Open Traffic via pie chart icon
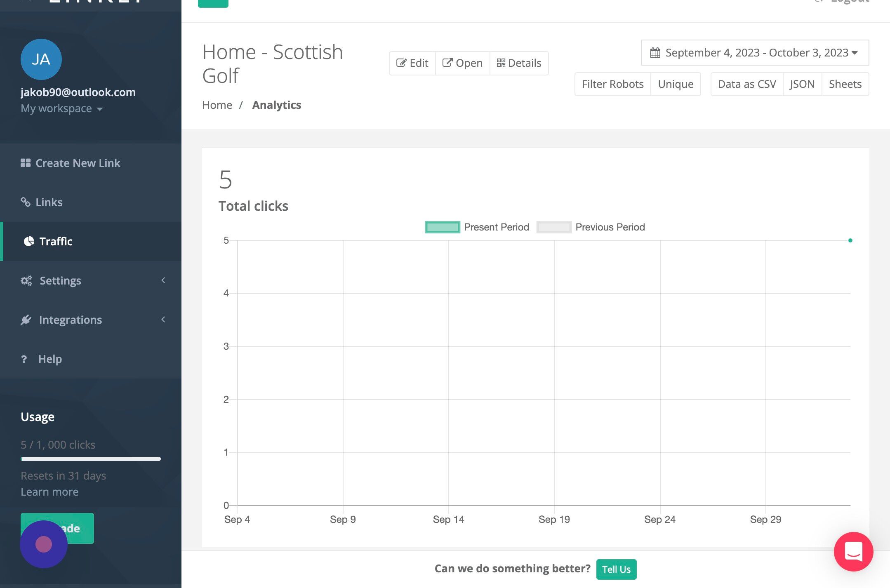The width and height of the screenshot is (890, 588). point(29,241)
